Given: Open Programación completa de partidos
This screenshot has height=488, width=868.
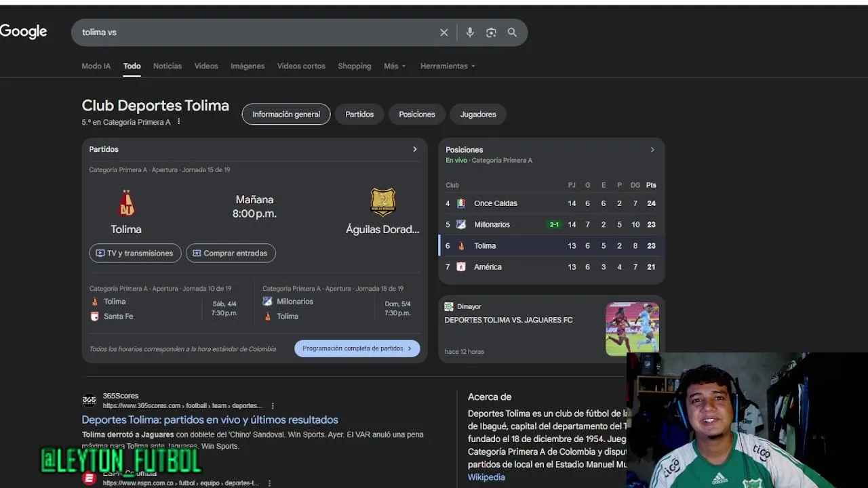Looking at the screenshot, I should pos(357,348).
